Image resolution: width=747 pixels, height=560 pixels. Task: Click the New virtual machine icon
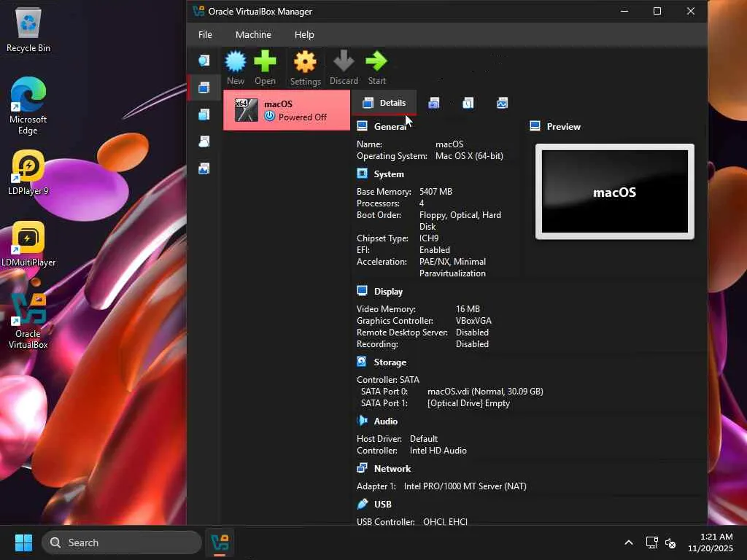click(236, 61)
